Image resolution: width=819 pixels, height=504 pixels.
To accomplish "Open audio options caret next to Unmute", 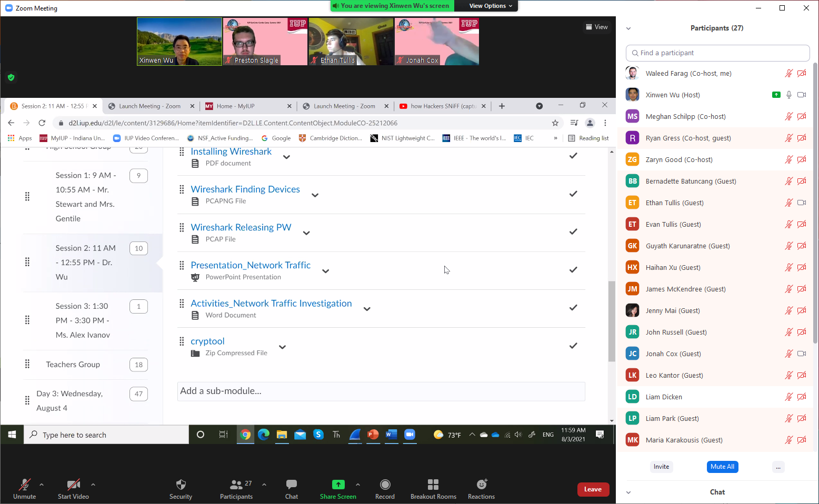I will [42, 485].
